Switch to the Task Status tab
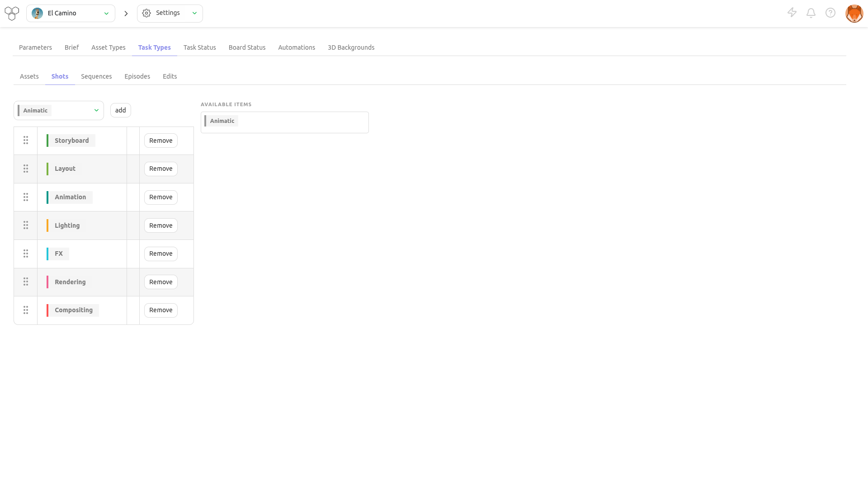 coord(200,47)
